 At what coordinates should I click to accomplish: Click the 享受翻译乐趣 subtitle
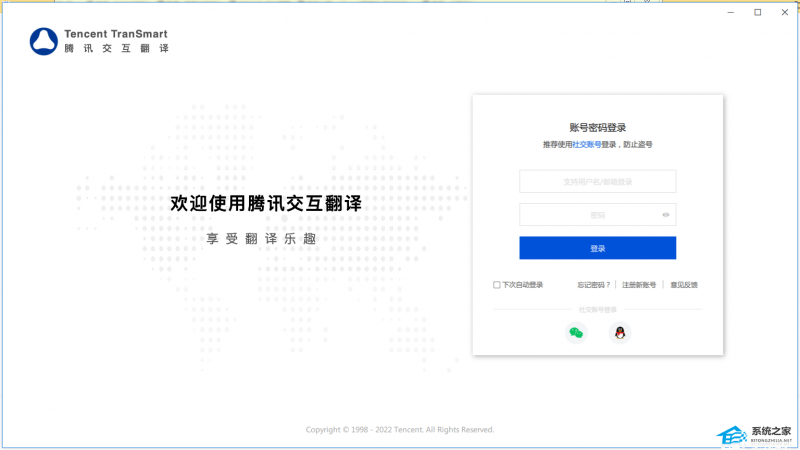(262, 238)
